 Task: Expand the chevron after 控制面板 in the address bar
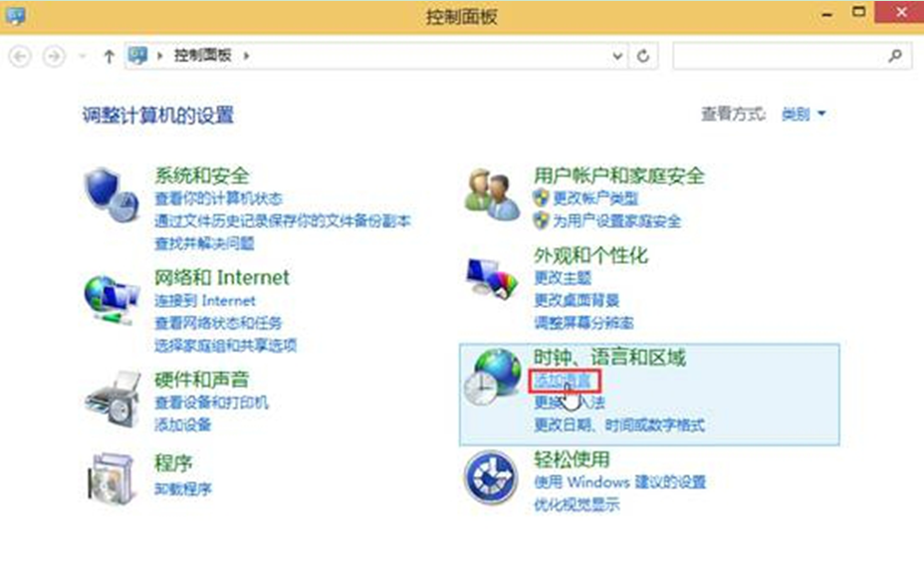[x=246, y=56]
